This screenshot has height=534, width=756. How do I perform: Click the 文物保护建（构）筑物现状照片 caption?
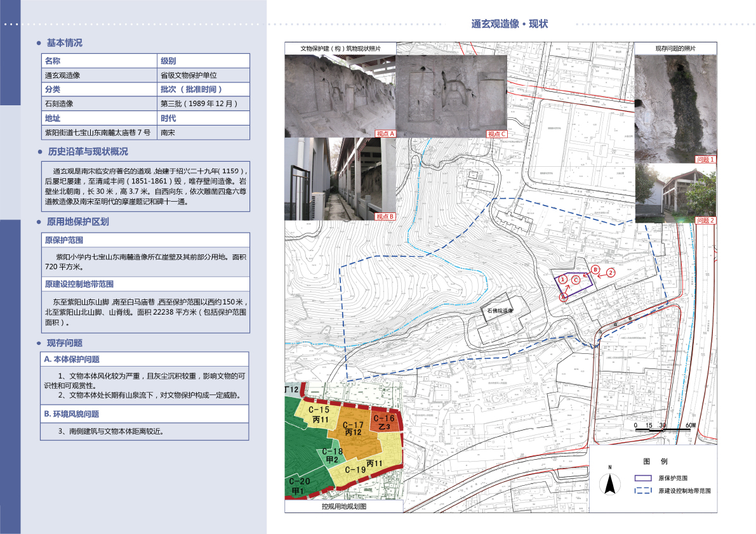[340, 49]
